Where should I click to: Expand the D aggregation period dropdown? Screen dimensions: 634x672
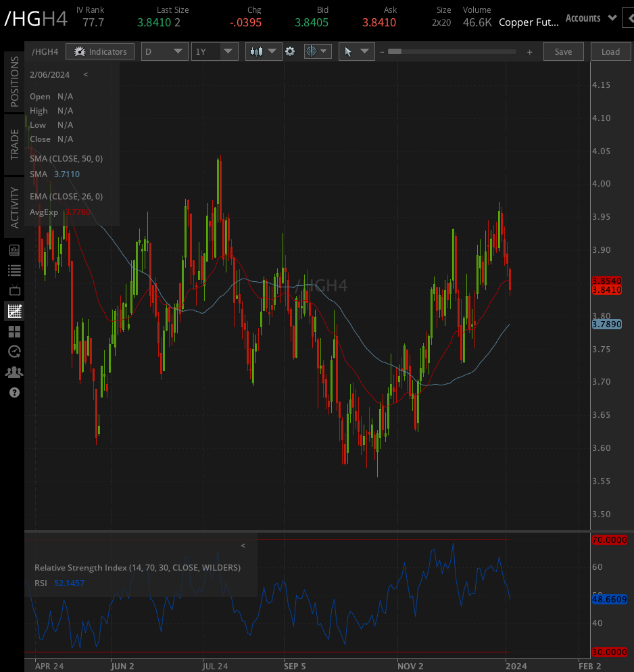[x=164, y=51]
